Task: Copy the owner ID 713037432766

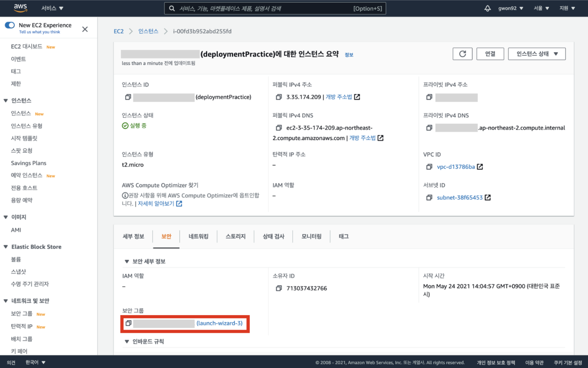Action: point(278,289)
